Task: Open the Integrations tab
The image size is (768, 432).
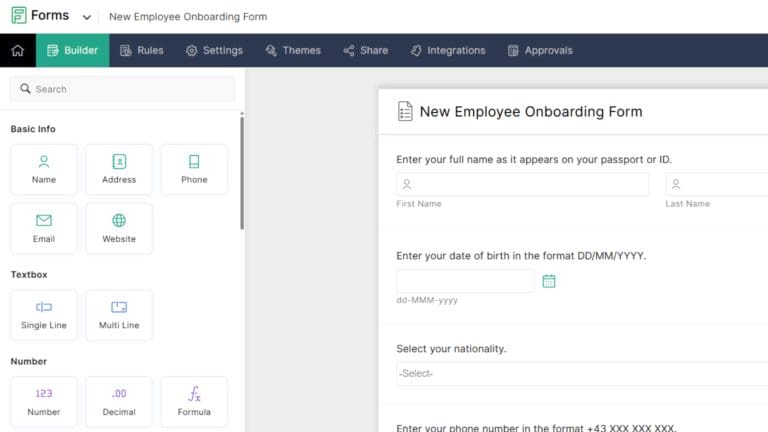Action: pyautogui.click(x=448, y=50)
